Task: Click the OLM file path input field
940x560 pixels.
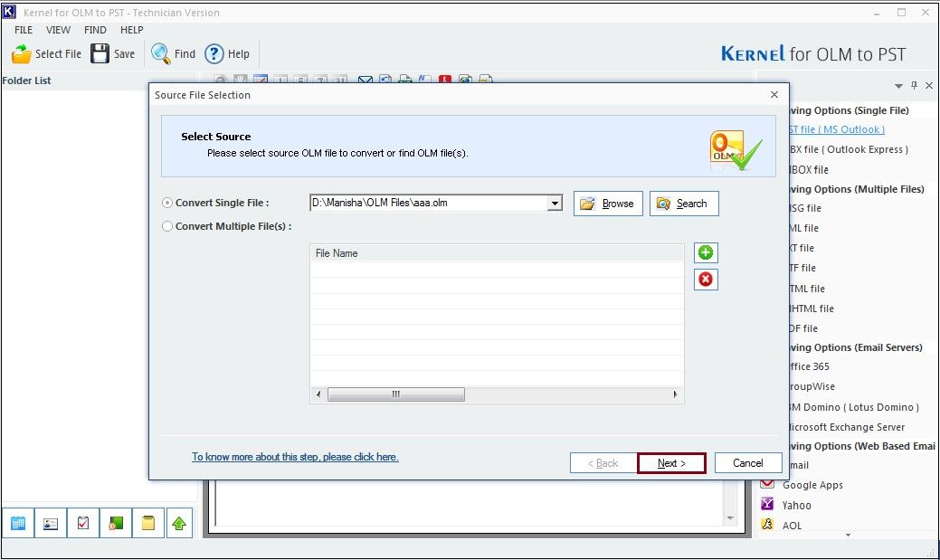Action: point(429,204)
